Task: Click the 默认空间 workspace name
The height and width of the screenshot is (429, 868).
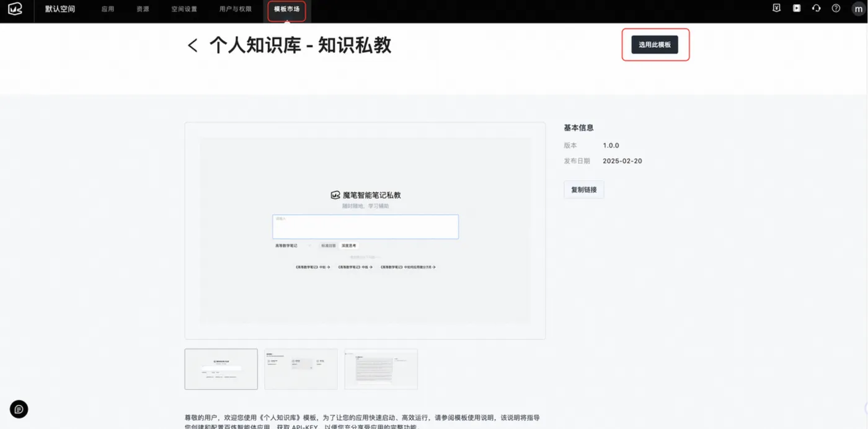Action: pyautogui.click(x=60, y=9)
